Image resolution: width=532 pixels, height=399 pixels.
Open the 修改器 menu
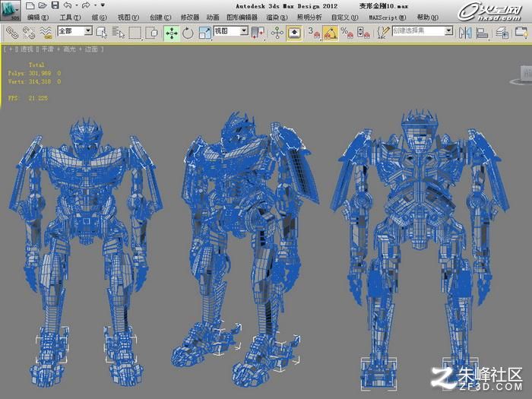point(190,17)
